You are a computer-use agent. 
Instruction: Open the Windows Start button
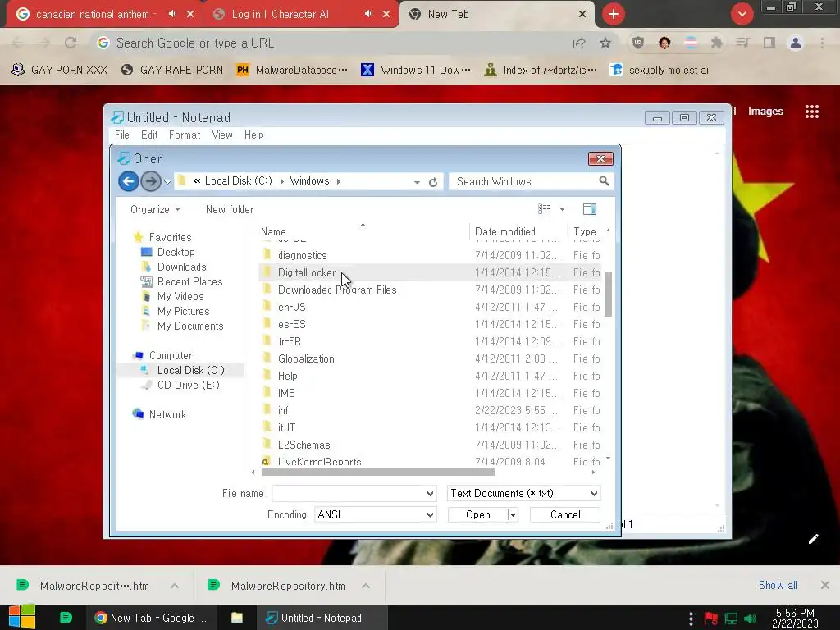click(22, 618)
